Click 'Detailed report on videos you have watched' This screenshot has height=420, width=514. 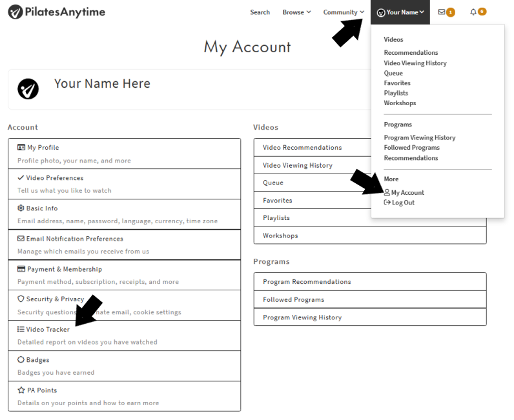click(x=87, y=342)
